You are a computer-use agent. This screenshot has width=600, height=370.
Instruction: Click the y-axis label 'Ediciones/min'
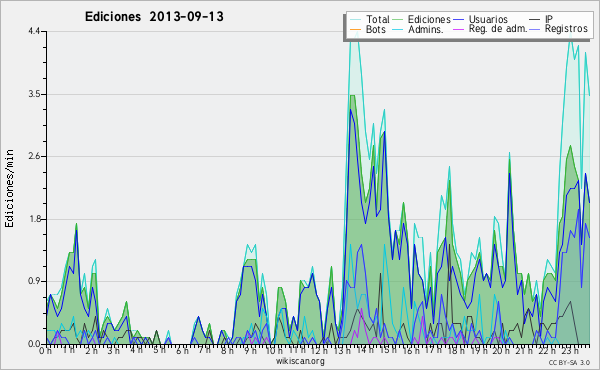pos(9,188)
